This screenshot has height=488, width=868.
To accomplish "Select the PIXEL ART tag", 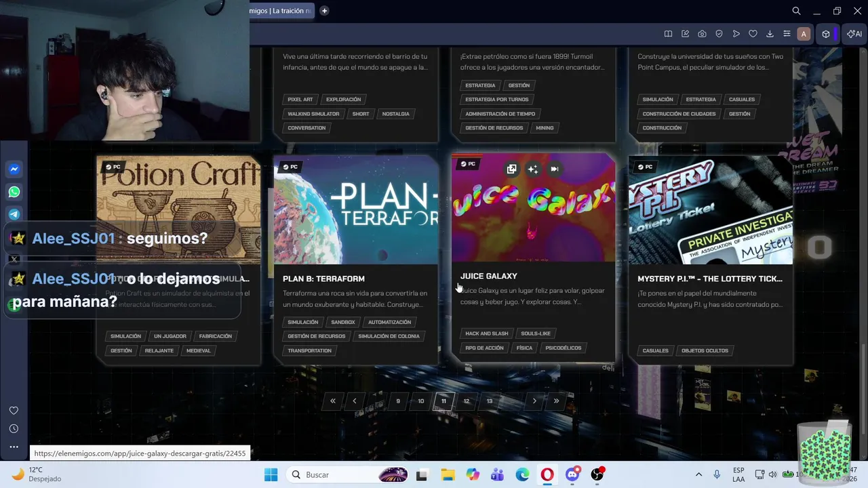I will pos(300,100).
